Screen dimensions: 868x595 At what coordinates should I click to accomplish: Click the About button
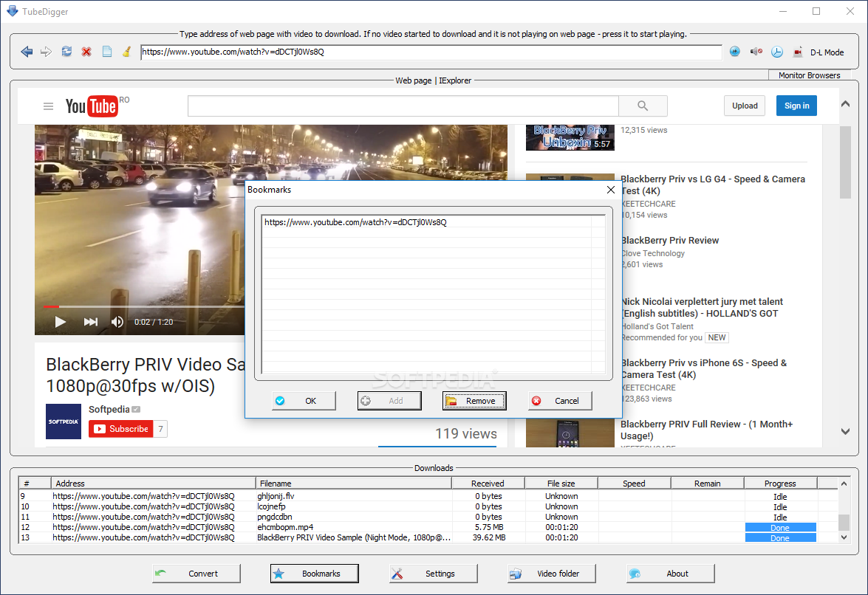point(670,574)
